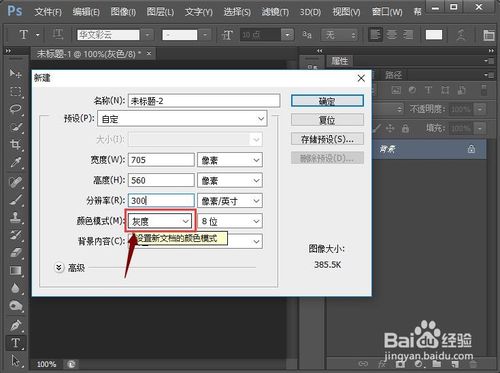
Task: Open the 窗口(W) menu
Action: pyautogui.click(x=387, y=12)
